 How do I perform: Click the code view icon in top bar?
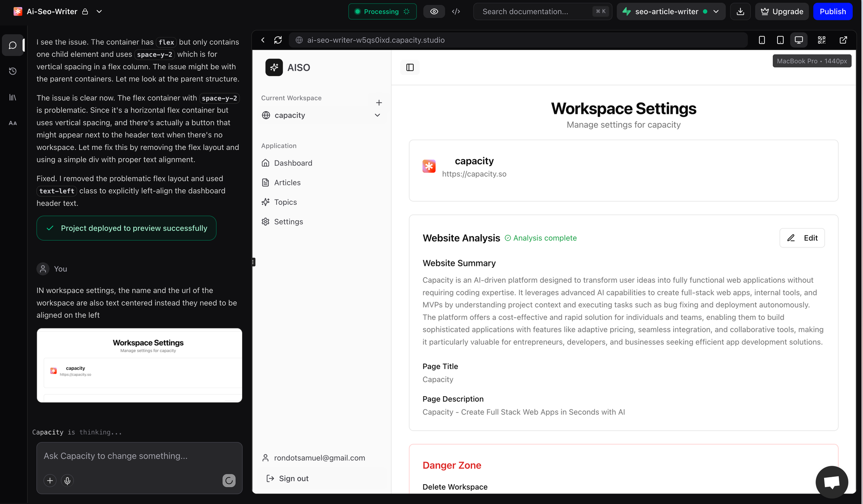click(456, 12)
